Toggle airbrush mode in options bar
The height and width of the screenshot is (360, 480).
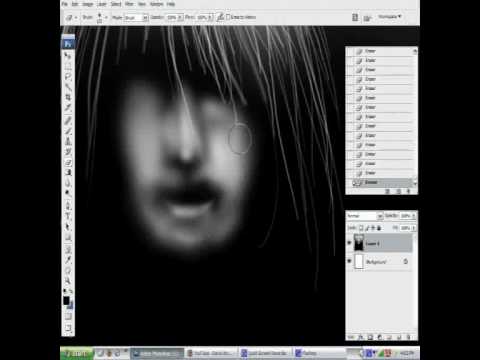220,17
